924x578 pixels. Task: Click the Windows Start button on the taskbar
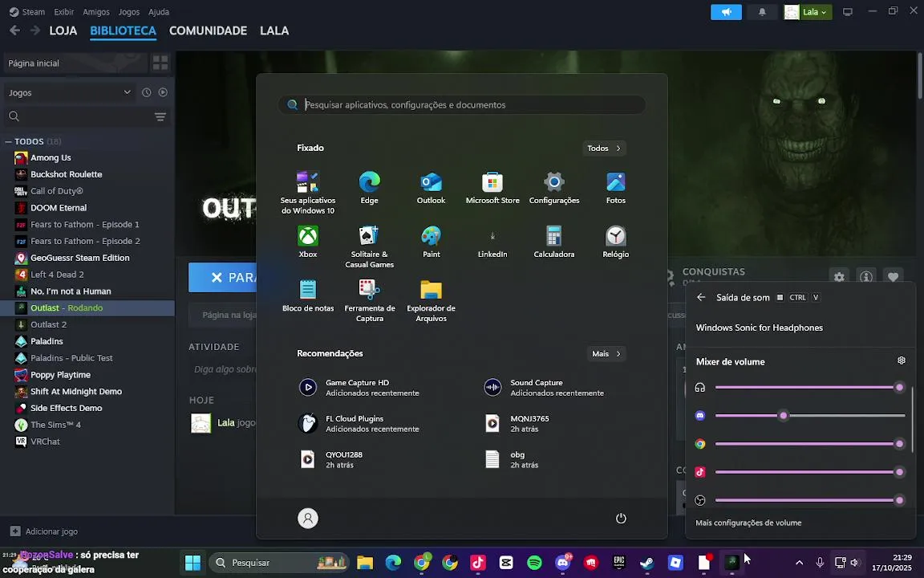coord(192,563)
